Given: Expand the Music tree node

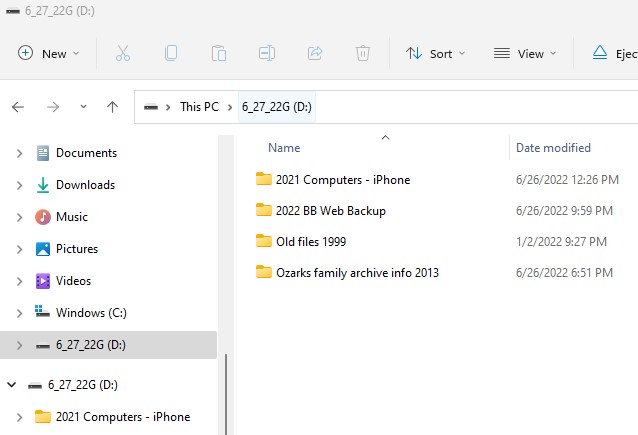Looking at the screenshot, I should click(19, 217).
